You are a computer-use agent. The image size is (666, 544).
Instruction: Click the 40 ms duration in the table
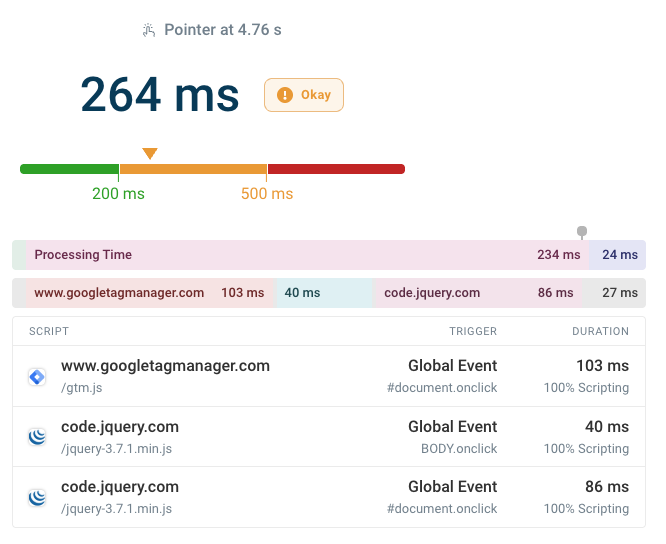tap(607, 427)
